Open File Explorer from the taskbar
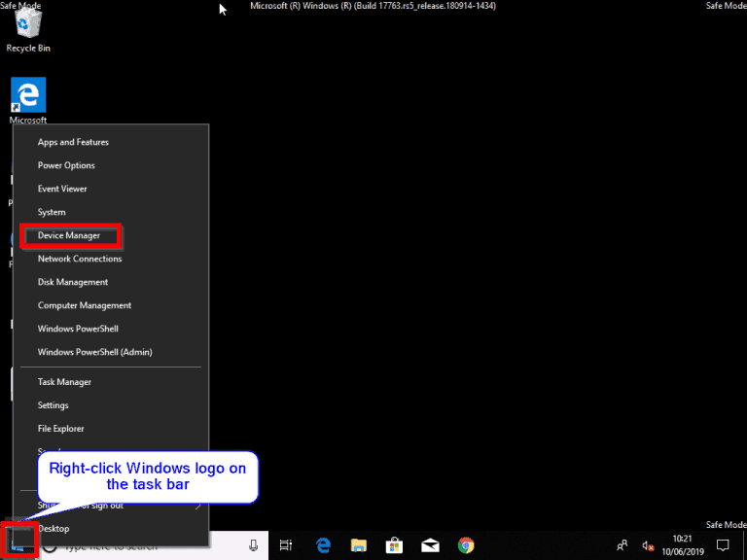747x560 pixels. (358, 545)
